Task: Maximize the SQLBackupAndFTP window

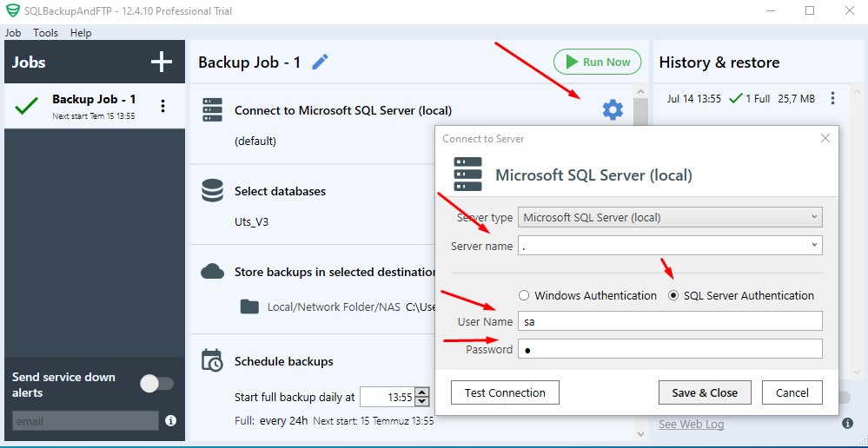Action: pos(810,10)
